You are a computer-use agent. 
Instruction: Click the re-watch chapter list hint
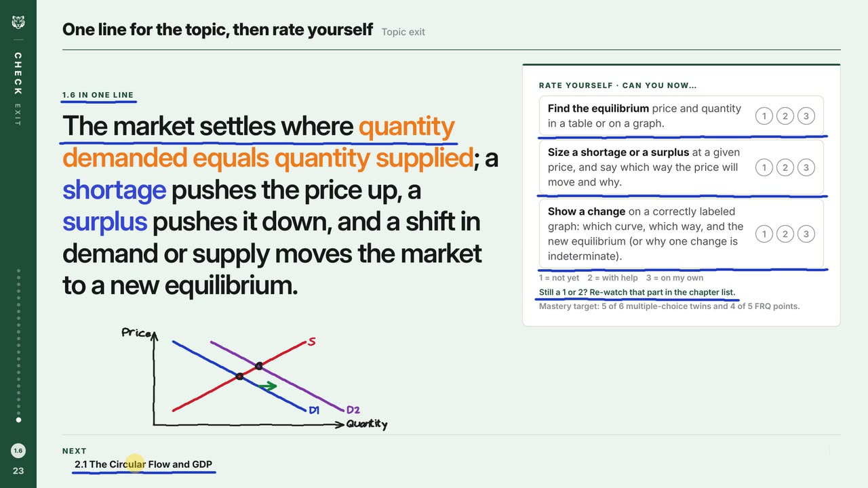(637, 292)
